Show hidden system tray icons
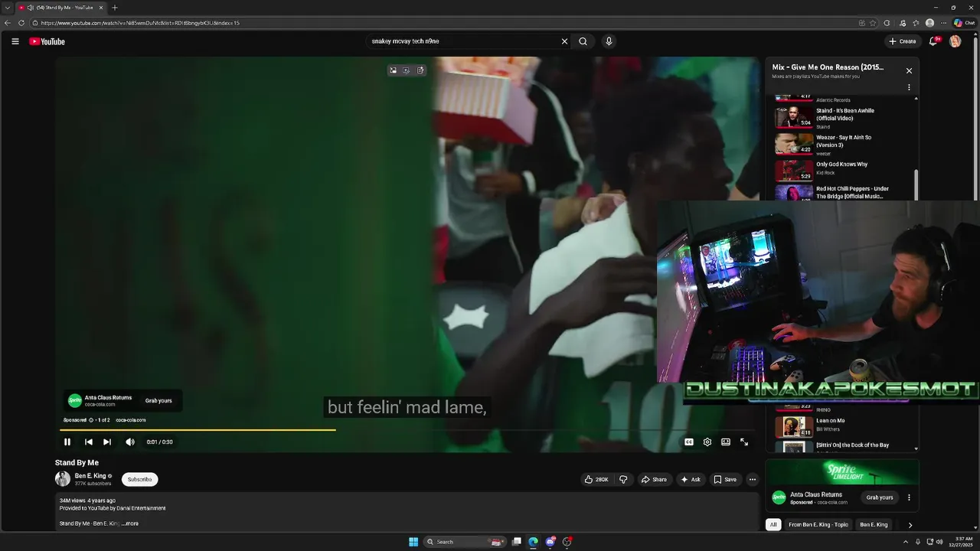Viewport: 980px width, 551px height. [906, 542]
